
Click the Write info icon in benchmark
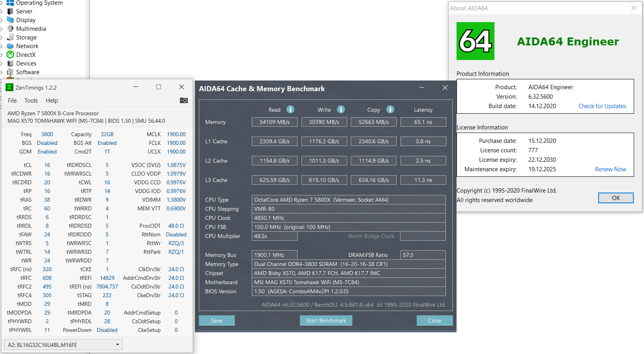point(341,109)
